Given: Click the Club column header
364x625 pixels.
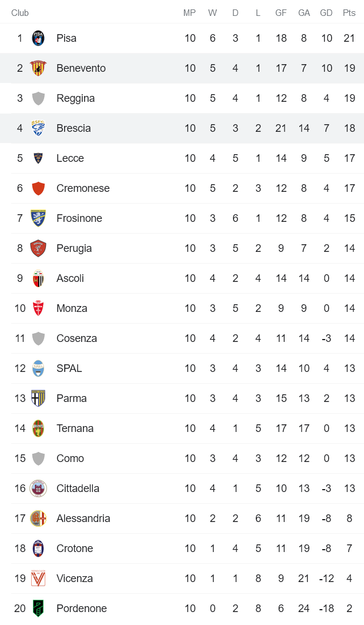Looking at the screenshot, I should pos(20,13).
